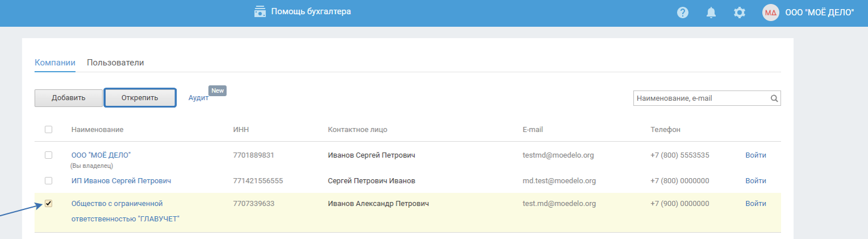The width and height of the screenshot is (868, 239).
Task: Open settings via gear icon
Action: pos(740,12)
